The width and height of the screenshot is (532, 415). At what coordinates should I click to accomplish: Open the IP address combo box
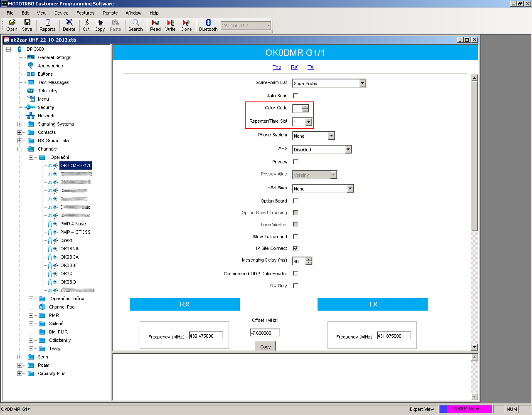tap(246, 25)
